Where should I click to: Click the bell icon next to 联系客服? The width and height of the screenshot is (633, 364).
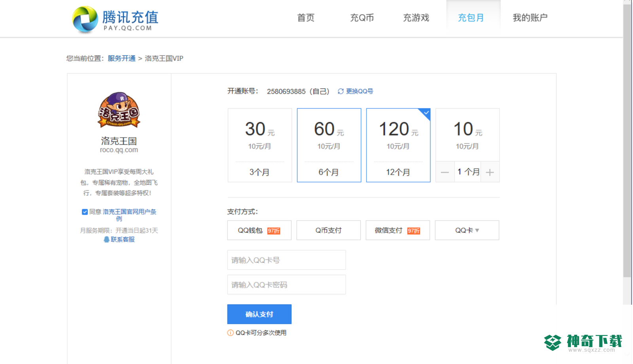click(x=106, y=240)
